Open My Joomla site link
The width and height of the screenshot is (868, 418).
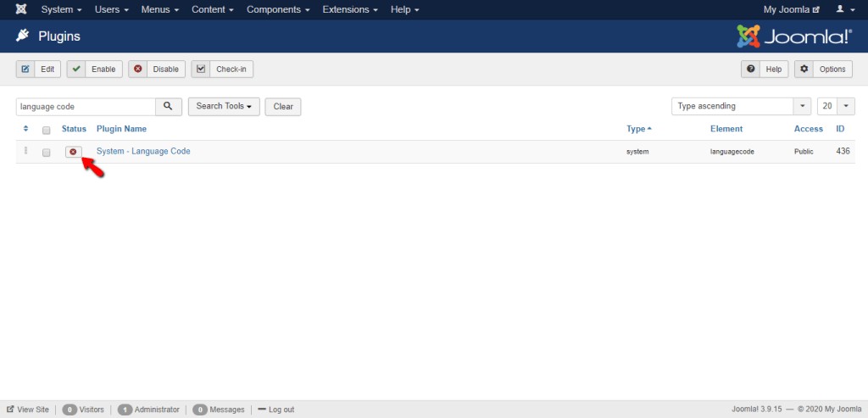(x=791, y=9)
